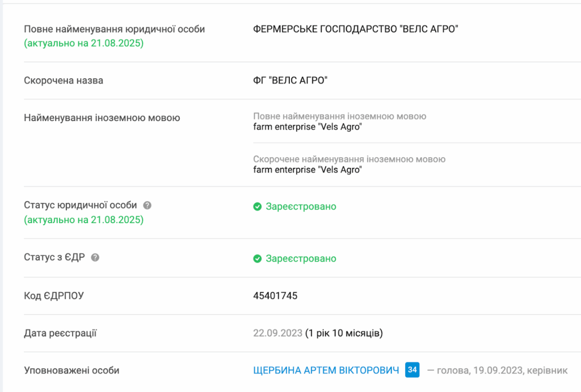Click the Дата реєстрації label
This screenshot has width=581, height=392.
[x=60, y=333]
